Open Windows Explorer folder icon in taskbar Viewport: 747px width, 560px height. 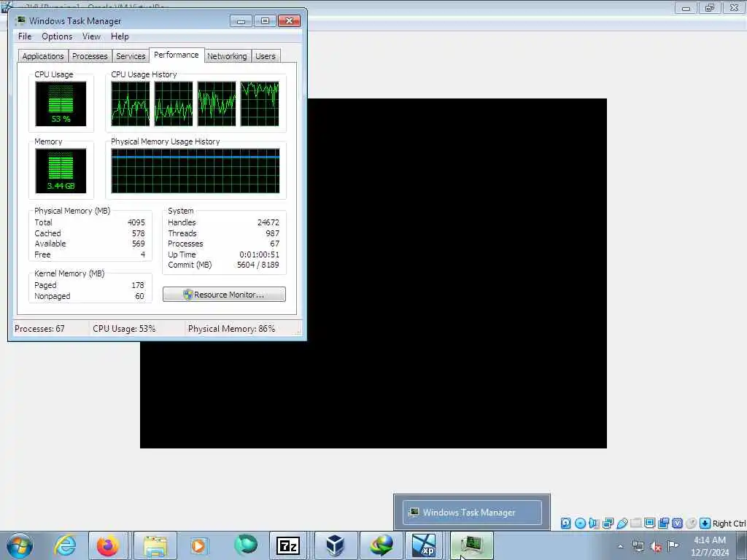point(155,545)
